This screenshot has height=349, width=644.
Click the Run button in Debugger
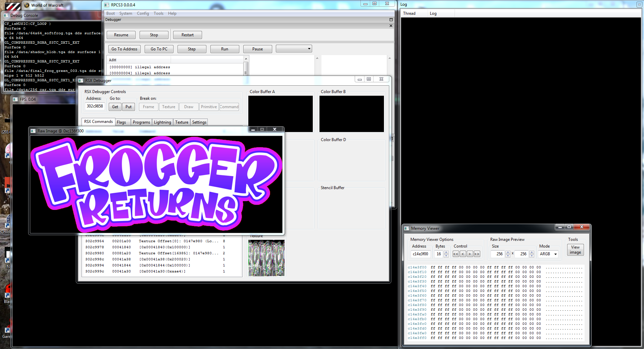coord(225,49)
